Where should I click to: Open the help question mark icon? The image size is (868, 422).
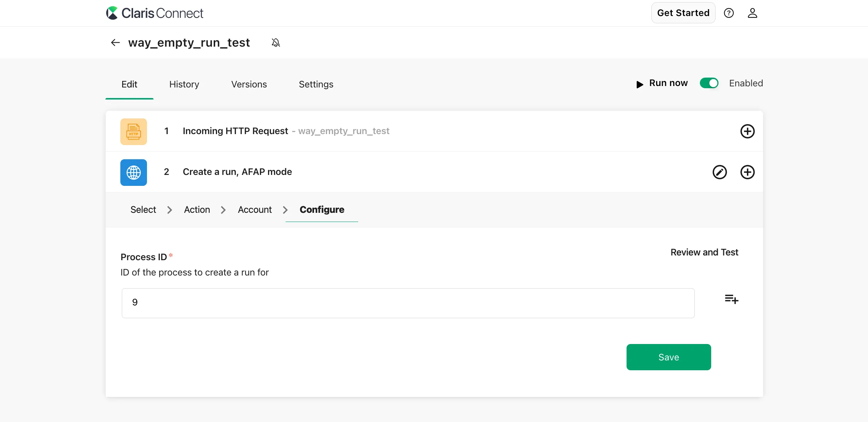(729, 13)
